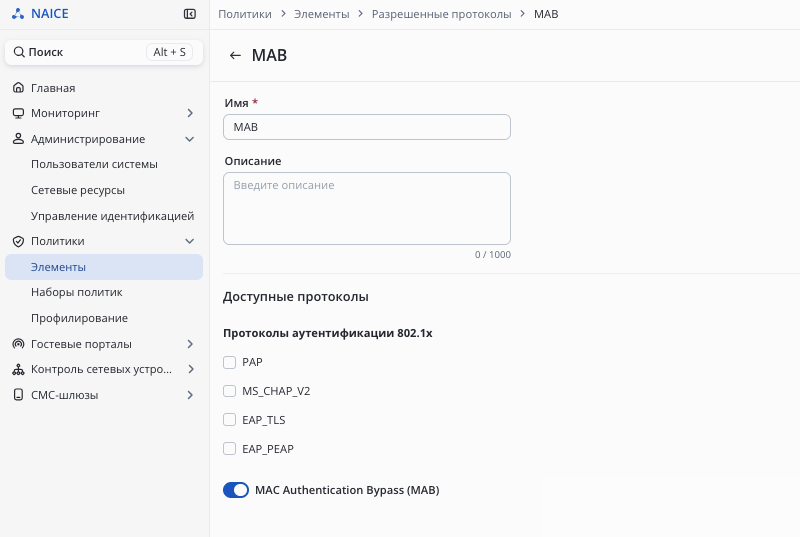800x537 pixels.
Task: Click the Описание text area
Action: click(366, 208)
